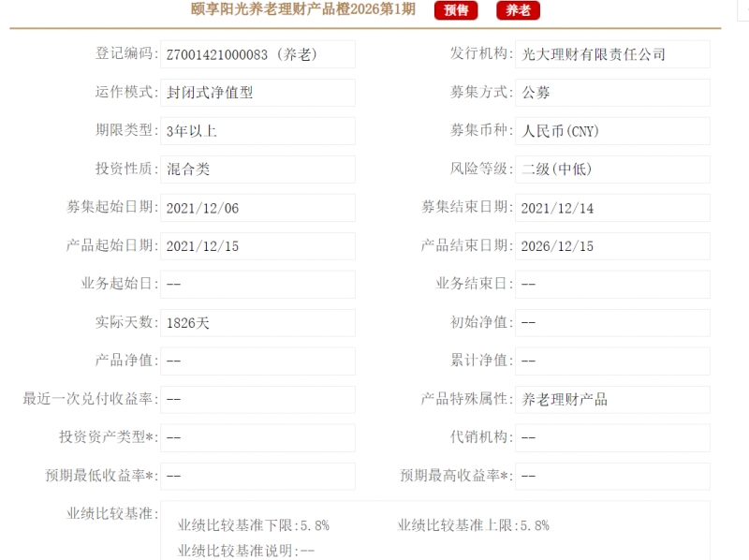Image resolution: width=749 pixels, height=560 pixels.
Task: Click the 最近一次兑付收益率 empty field
Action: [258, 400]
